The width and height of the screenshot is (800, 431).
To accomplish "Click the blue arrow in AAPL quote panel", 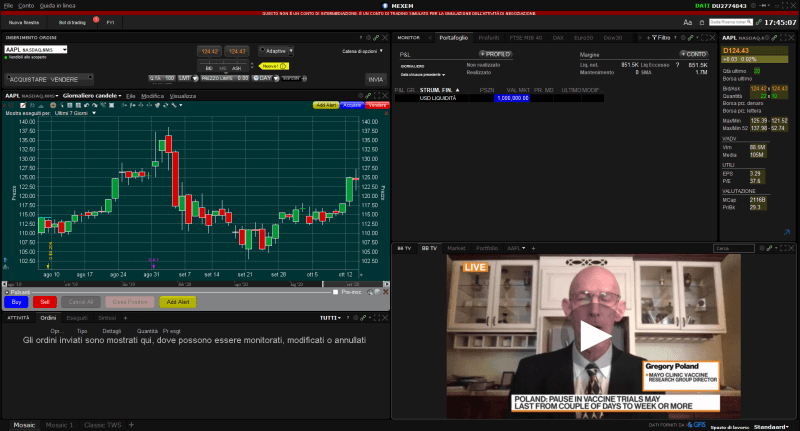I will [x=787, y=232].
